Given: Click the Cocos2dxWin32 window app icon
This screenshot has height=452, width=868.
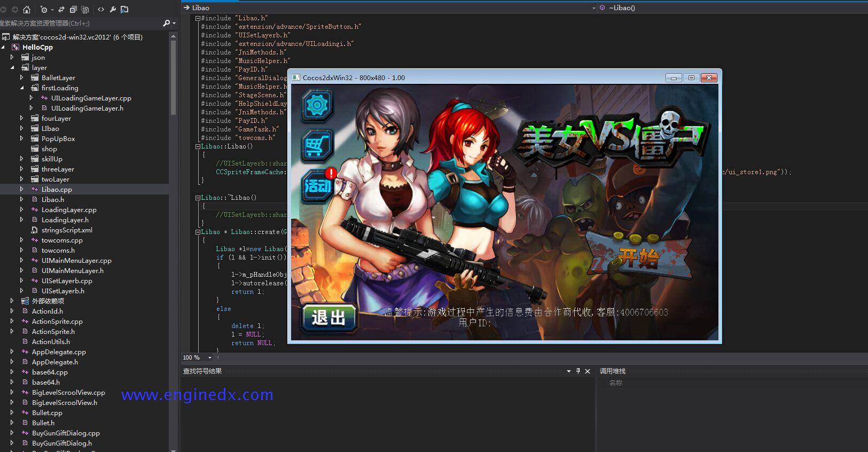Looking at the screenshot, I should click(296, 77).
